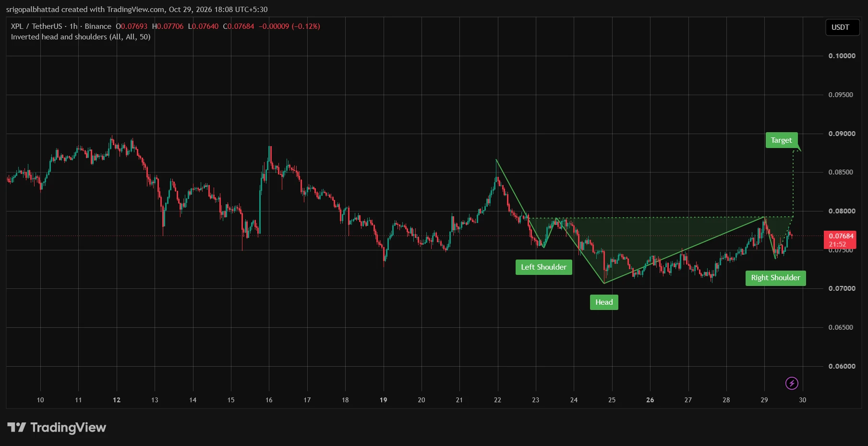Click the high value H0.07706 in the legend
This screenshot has height=446, width=868.
(x=168, y=26)
